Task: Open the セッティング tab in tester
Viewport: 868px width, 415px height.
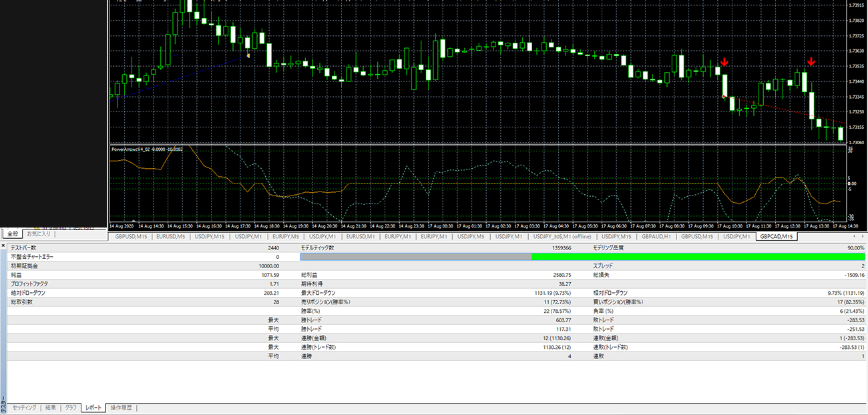Action: 24,408
